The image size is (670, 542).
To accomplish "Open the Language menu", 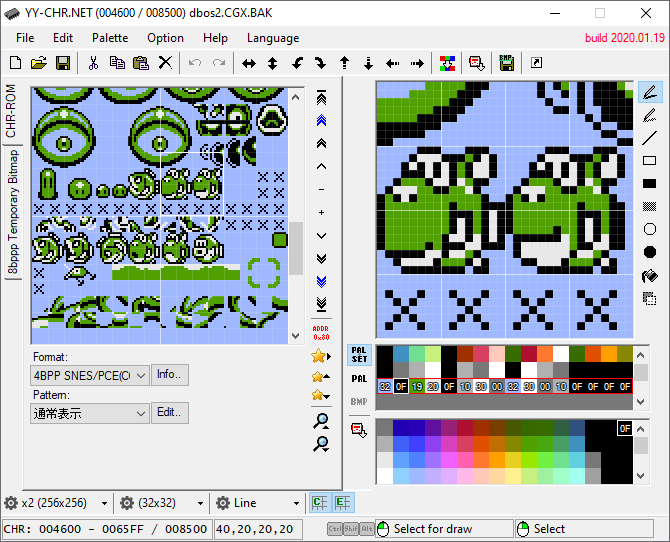I will click(273, 38).
